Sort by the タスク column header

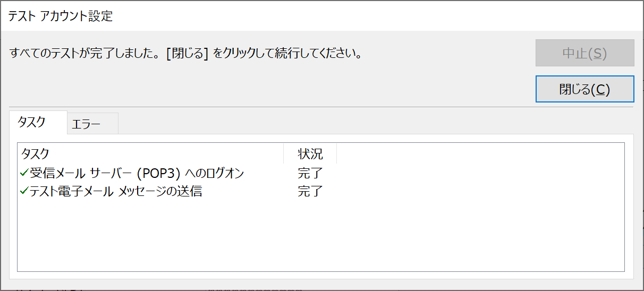(151, 154)
